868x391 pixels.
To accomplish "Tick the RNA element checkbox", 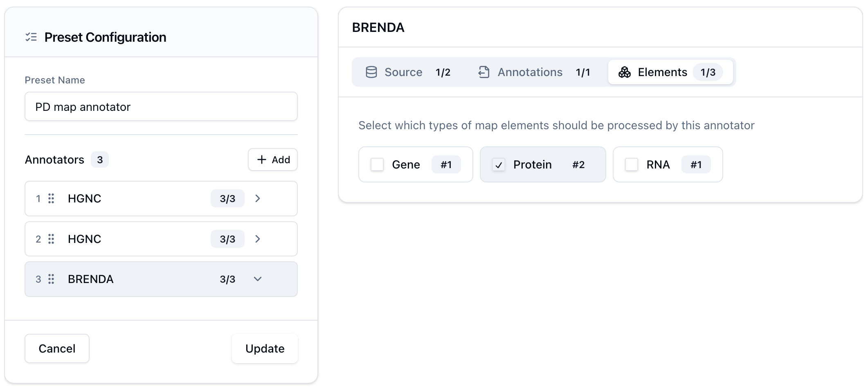I will coord(631,164).
